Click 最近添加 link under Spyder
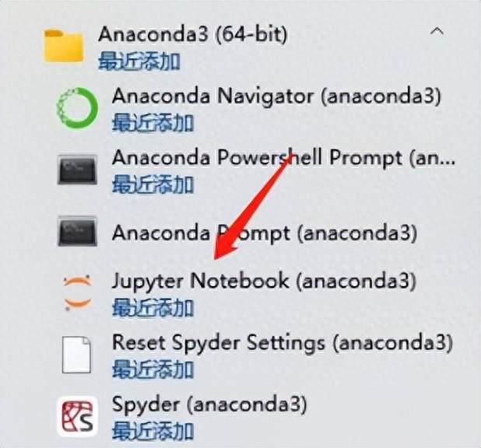This screenshot has height=448, width=481. (153, 431)
